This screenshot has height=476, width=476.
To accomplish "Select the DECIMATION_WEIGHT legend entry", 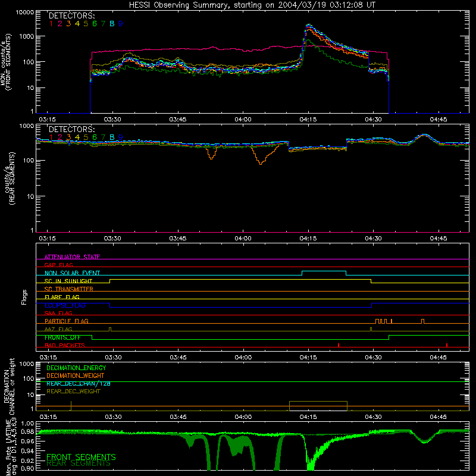I will pyautogui.click(x=76, y=375).
